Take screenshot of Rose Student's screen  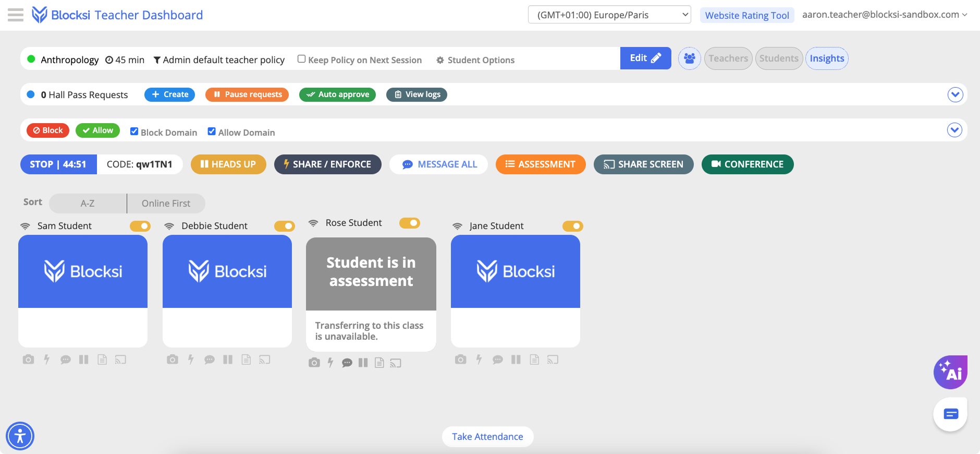pos(314,363)
